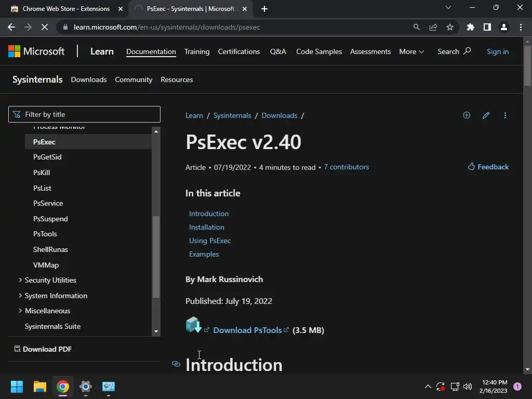The height and width of the screenshot is (399, 532).
Task: Open the Q&A menu item
Action: tap(278, 51)
